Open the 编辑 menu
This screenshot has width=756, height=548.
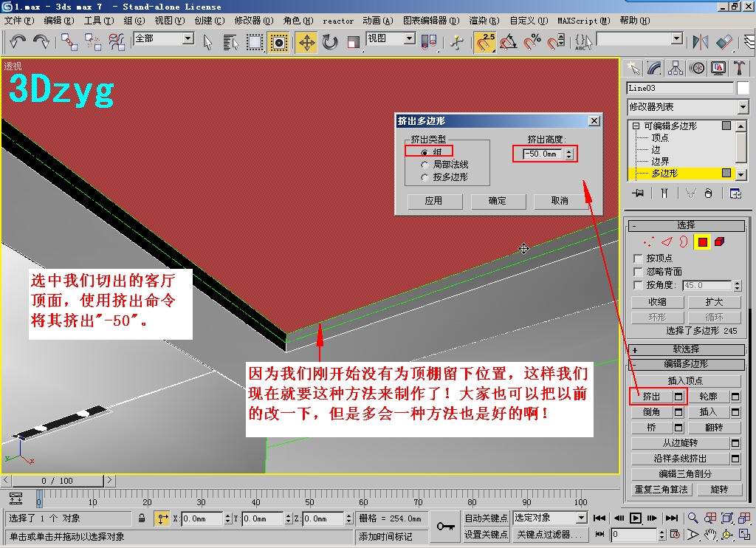pos(59,21)
